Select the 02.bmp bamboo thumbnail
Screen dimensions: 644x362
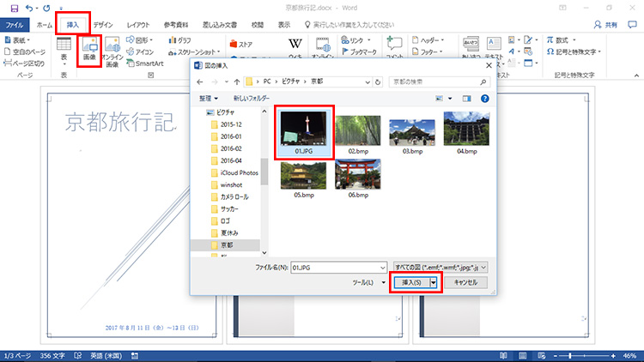point(355,131)
